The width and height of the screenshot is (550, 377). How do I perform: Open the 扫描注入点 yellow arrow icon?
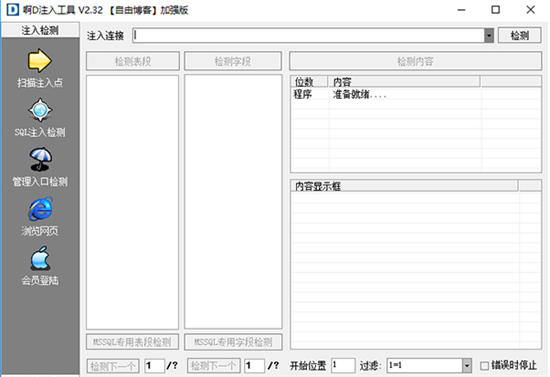pos(40,61)
